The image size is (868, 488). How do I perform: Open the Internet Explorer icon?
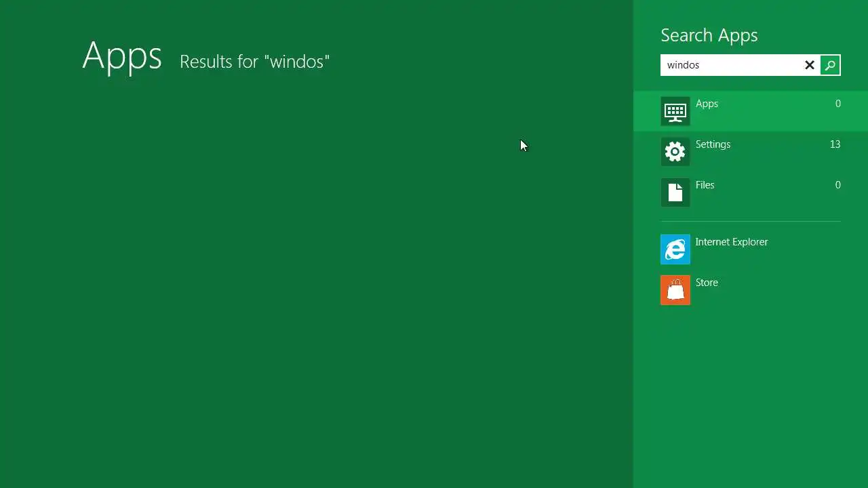tap(675, 249)
